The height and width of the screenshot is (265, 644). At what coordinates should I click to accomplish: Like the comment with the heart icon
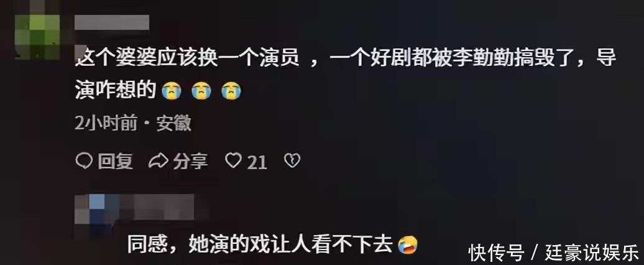tap(233, 160)
